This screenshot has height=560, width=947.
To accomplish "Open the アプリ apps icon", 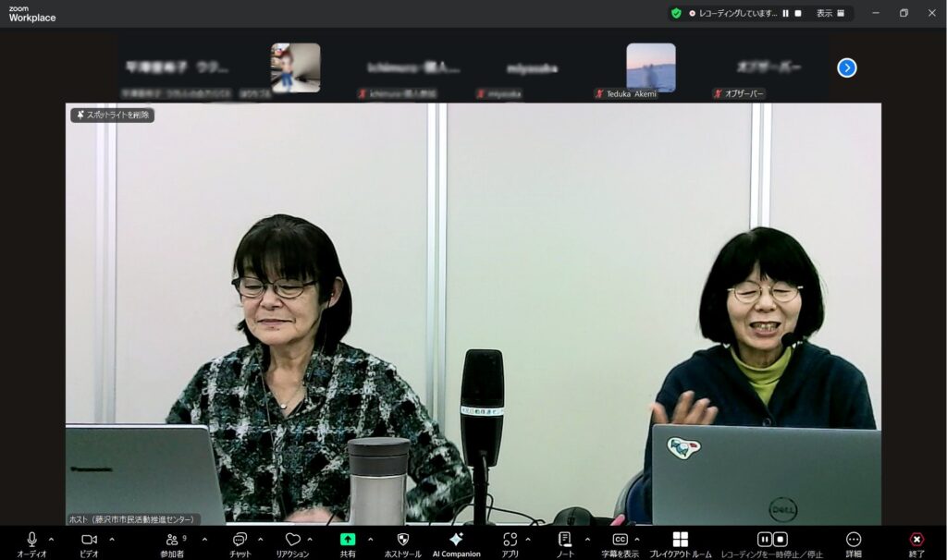I will pyautogui.click(x=510, y=540).
